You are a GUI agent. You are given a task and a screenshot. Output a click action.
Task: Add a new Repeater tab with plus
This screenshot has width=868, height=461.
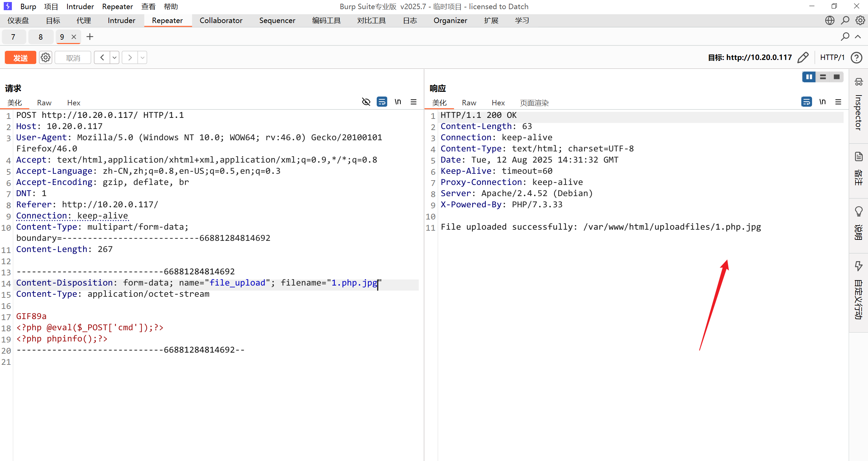click(x=90, y=37)
